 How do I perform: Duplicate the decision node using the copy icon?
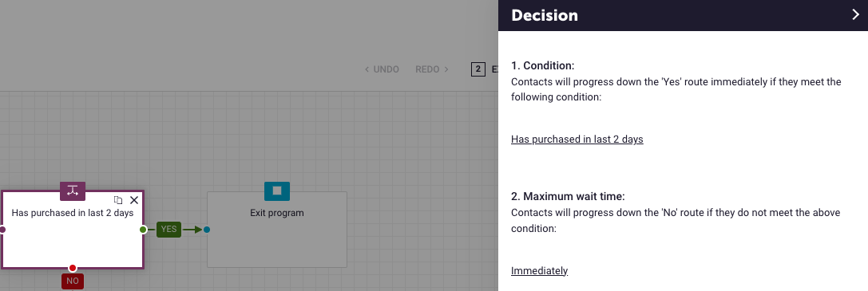point(118,200)
